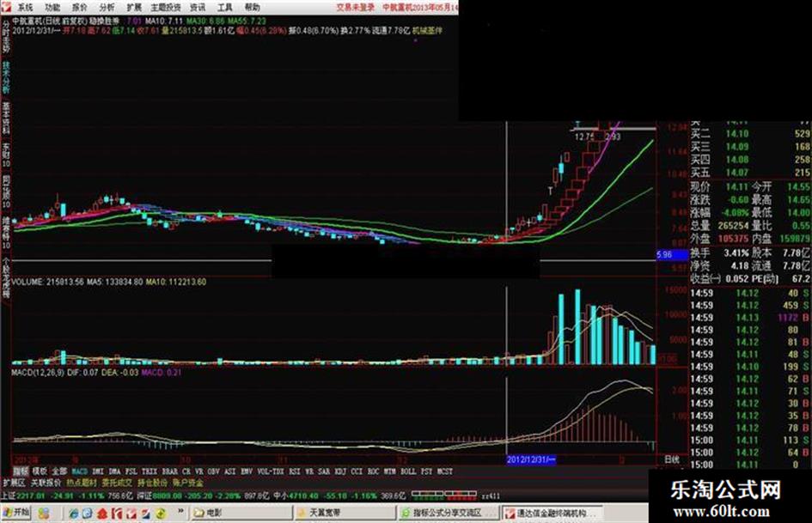Viewport: 812px width, 523px height.
Task: Open the 工具 menu
Action: click(225, 7)
